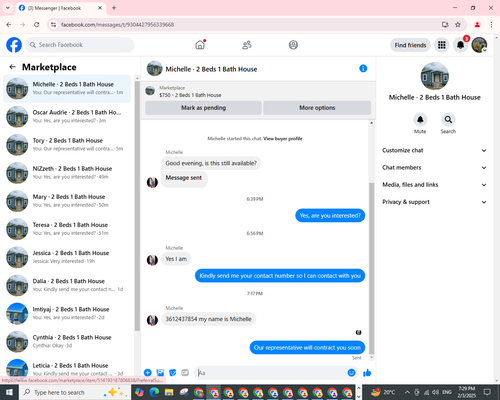Choose a GIF from the composer
This screenshot has width=500, height=400.
coord(185,372)
